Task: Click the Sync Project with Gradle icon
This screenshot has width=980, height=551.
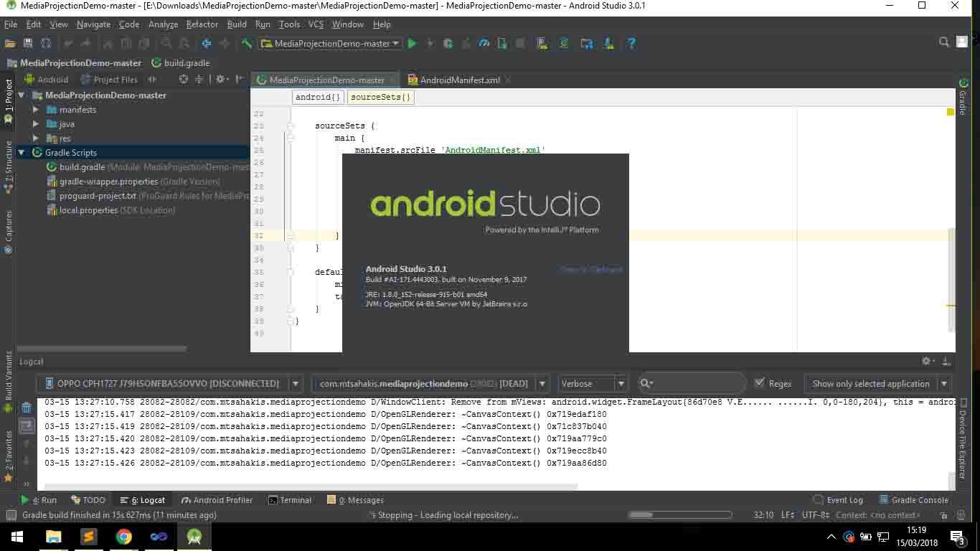Action: click(565, 44)
